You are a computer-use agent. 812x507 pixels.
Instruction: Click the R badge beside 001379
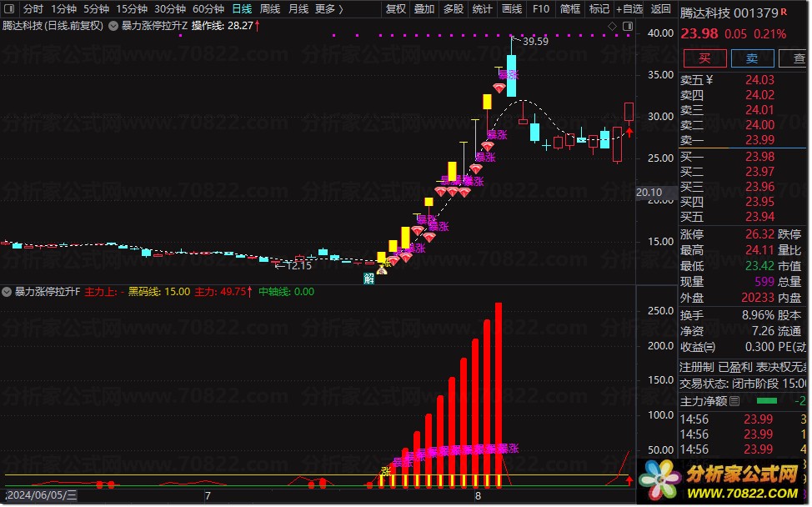point(784,12)
